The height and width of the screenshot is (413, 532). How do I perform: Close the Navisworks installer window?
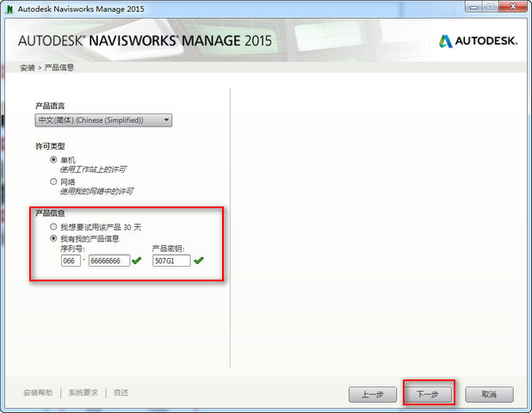point(513,6)
